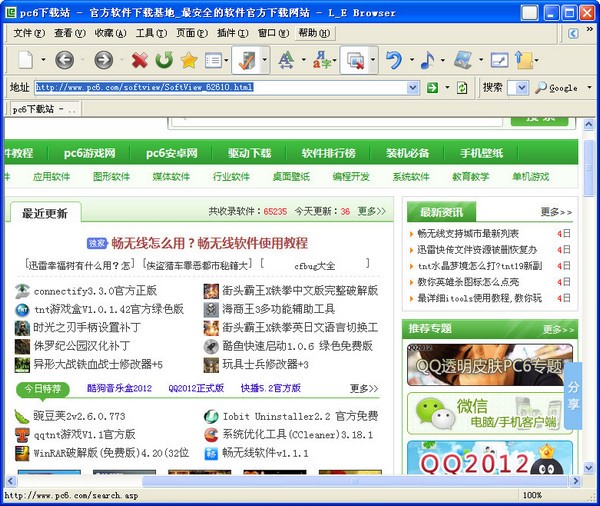600x506 pixels.
Task: Click the L_E Browser title bar icon
Action: click(x=11, y=13)
